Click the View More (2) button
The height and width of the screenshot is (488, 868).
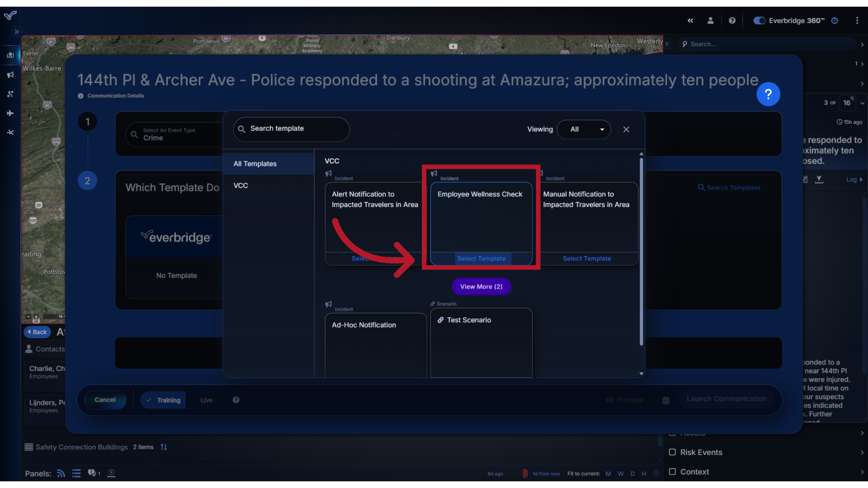[x=481, y=286]
